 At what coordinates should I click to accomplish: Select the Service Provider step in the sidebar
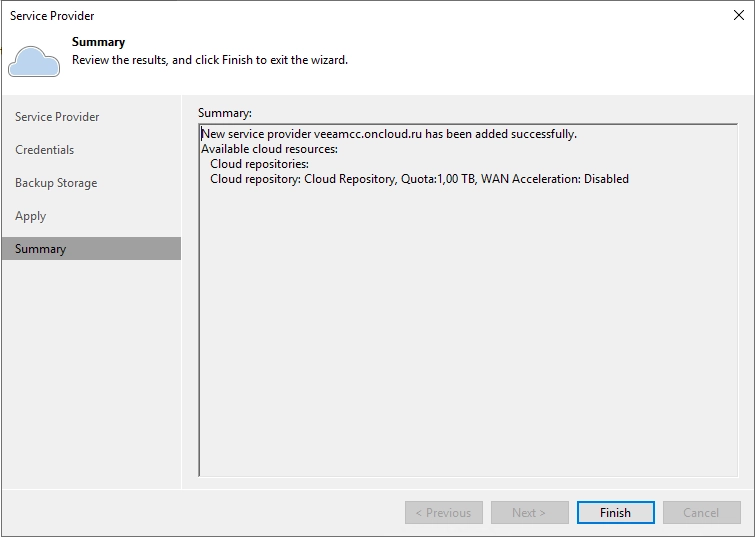(x=57, y=117)
